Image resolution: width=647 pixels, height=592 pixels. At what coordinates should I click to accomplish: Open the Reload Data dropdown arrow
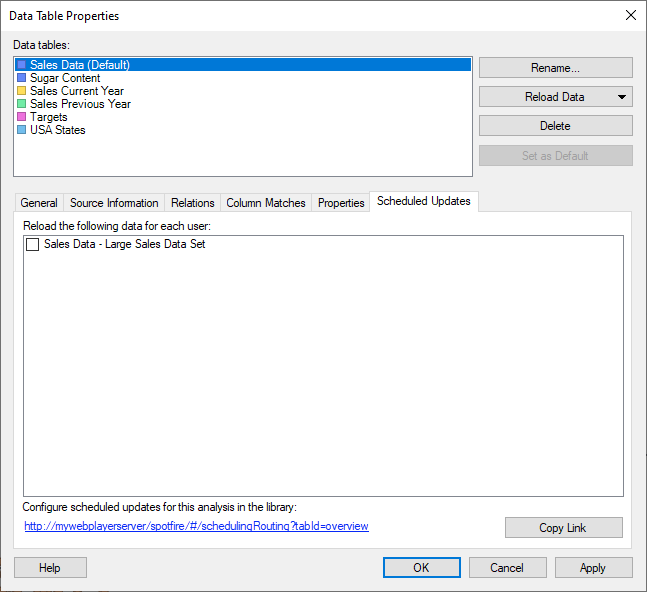pyautogui.click(x=622, y=97)
